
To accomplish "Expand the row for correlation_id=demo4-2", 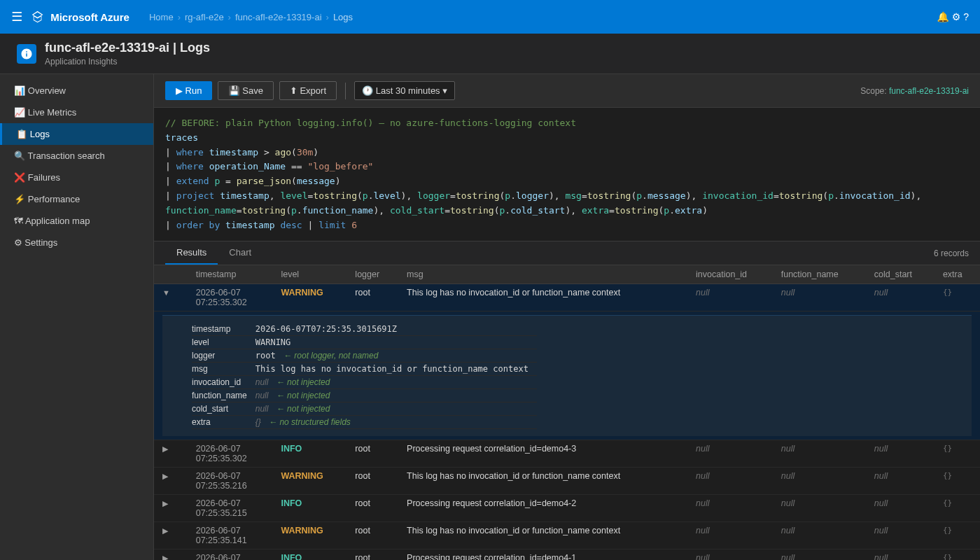I will click(x=166, y=503).
